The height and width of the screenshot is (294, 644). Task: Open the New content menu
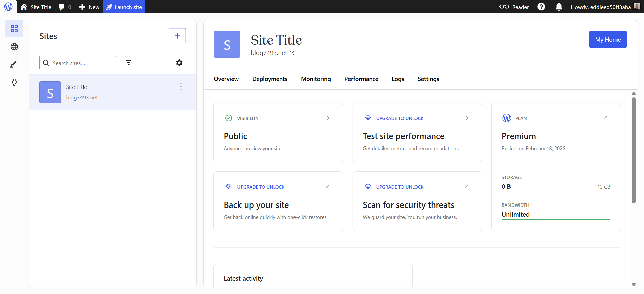pyautogui.click(x=89, y=7)
